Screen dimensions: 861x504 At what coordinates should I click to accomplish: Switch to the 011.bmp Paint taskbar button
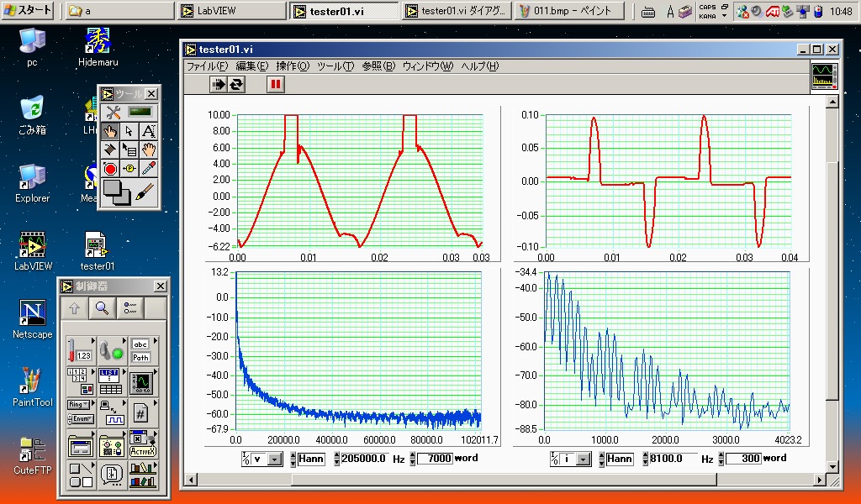(570, 11)
